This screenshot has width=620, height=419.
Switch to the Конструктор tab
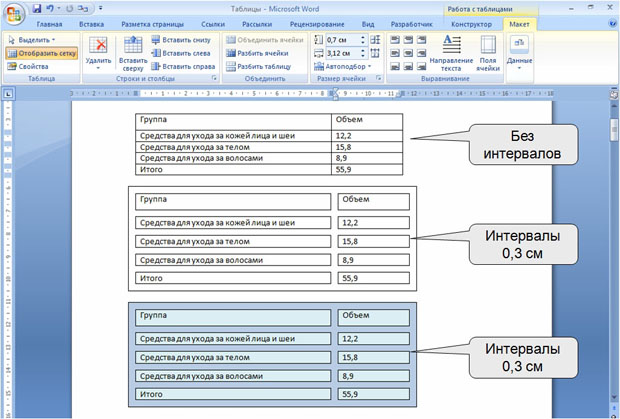click(x=471, y=23)
